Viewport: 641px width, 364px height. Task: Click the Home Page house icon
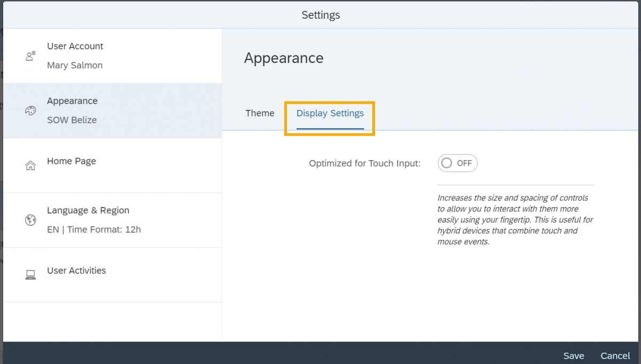(30, 165)
